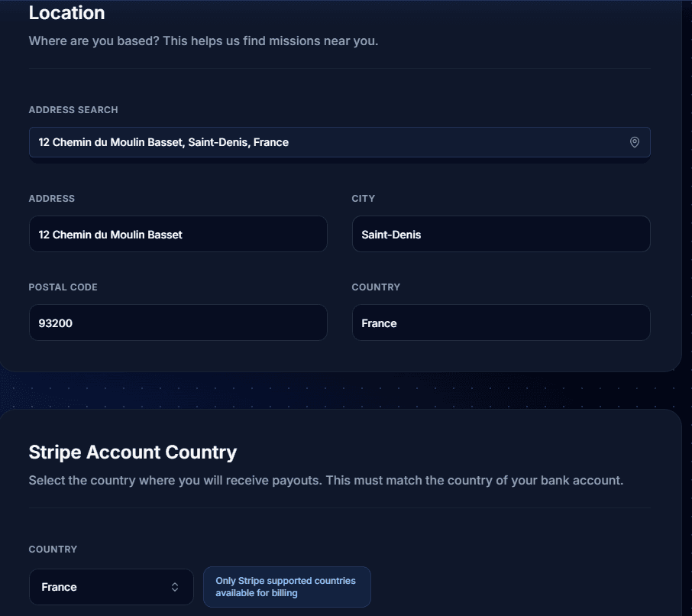
Task: Click the 'Only Stripe supported countries' info badge
Action: point(286,587)
